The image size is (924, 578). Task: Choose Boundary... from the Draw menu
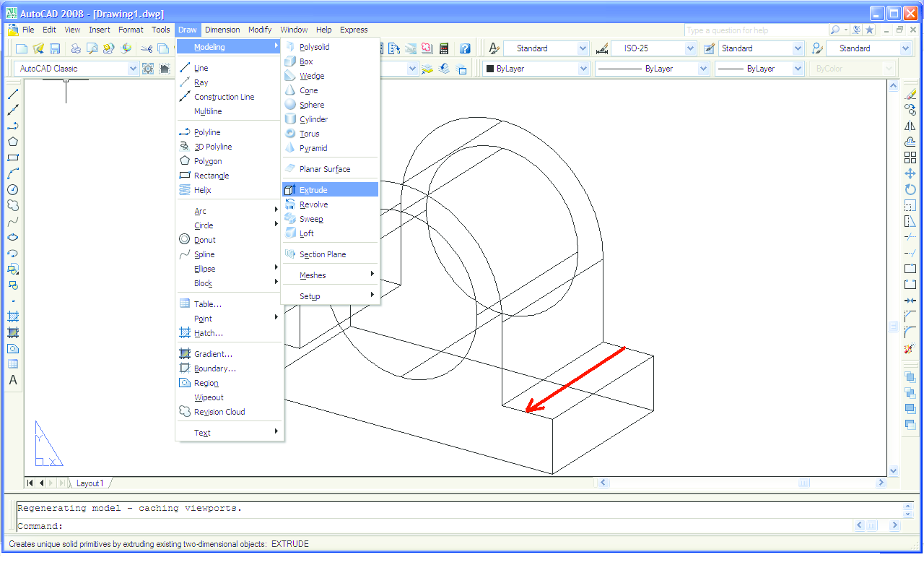[x=229, y=368]
